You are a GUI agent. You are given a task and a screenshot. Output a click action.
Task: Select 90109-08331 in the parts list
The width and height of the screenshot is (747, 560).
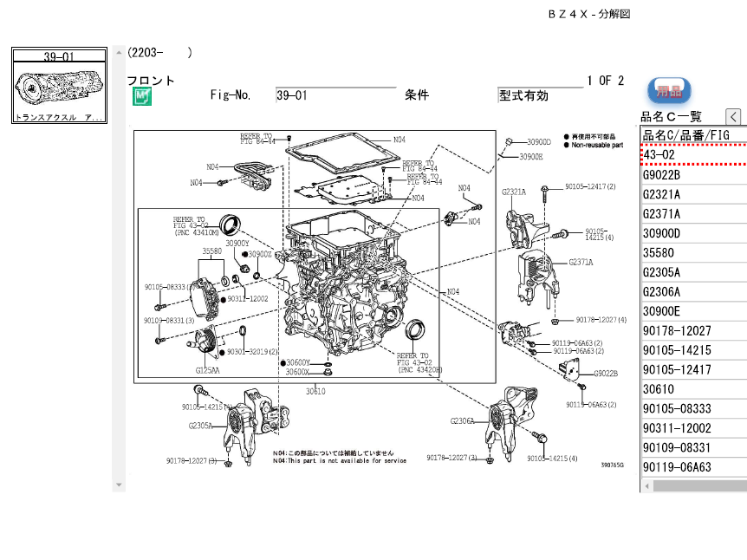pyautogui.click(x=694, y=448)
